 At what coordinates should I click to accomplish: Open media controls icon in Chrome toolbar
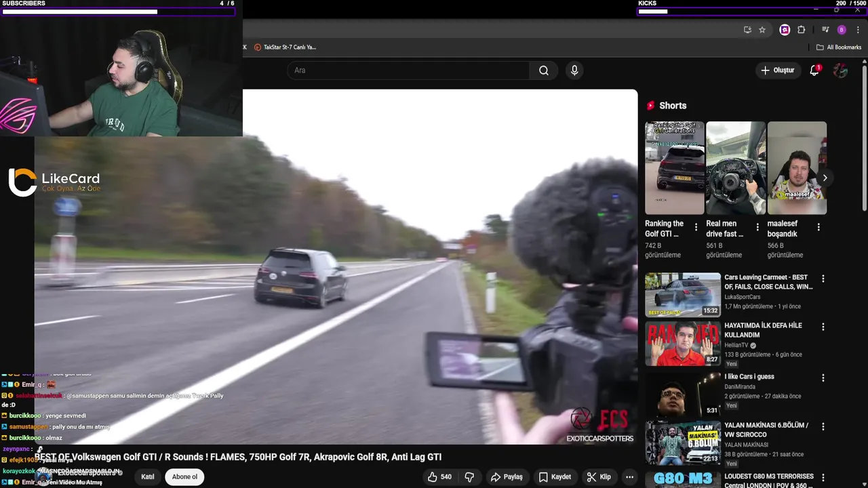tap(825, 30)
